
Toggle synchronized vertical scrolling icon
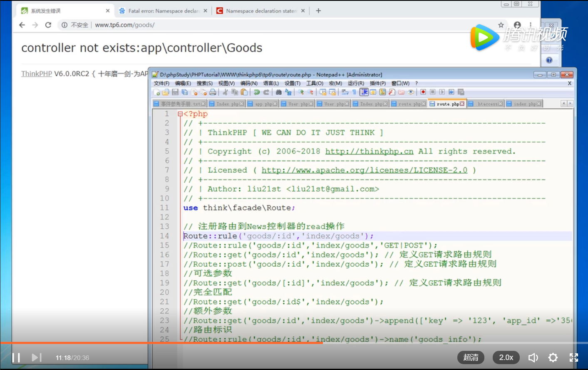(x=323, y=92)
